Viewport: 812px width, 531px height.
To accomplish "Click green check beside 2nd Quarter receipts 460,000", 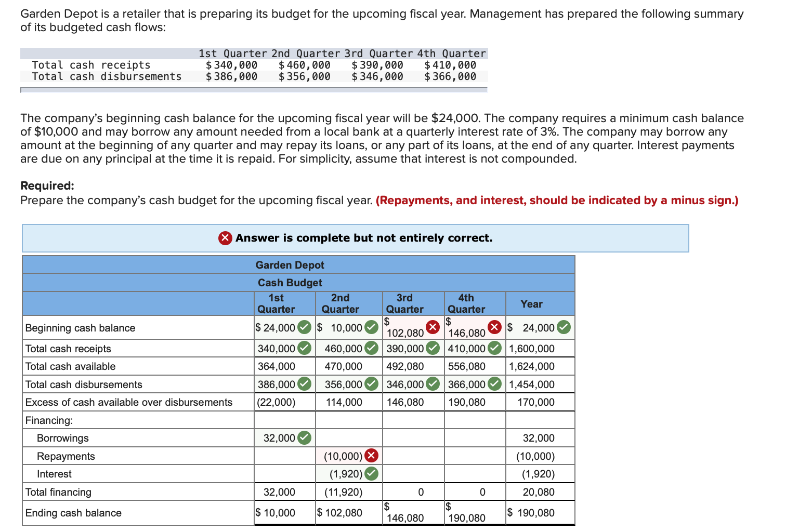I will [x=371, y=348].
